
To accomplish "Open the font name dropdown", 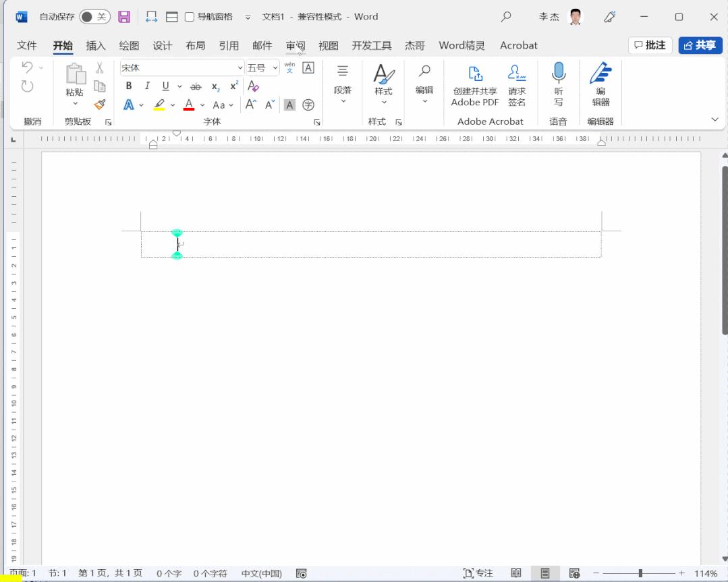I will 241,67.
